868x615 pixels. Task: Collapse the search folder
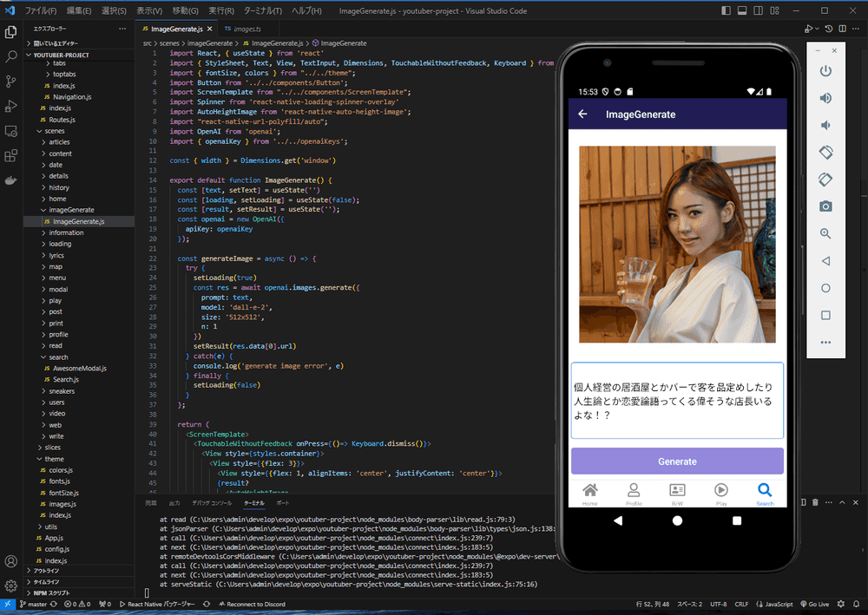point(57,357)
